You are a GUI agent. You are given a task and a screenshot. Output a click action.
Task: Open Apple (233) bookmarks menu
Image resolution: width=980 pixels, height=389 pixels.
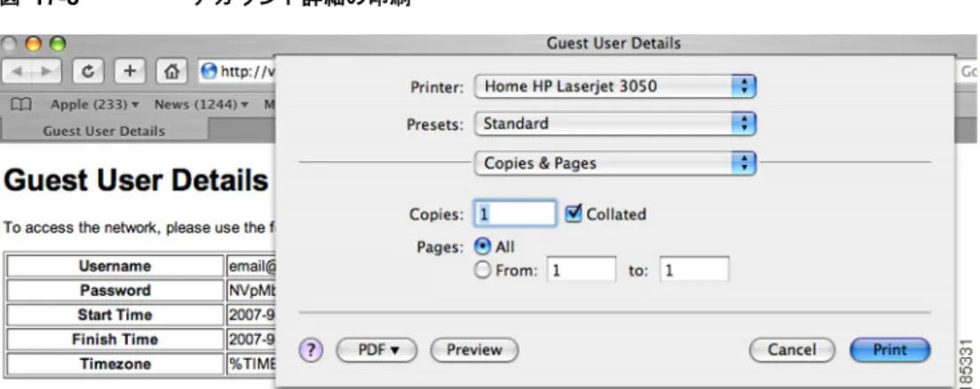[x=95, y=105]
